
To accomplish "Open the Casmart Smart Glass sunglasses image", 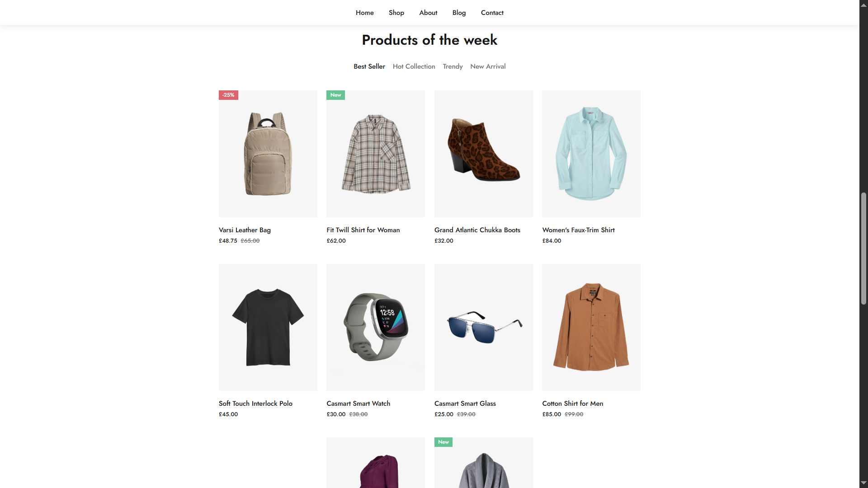I will [x=483, y=327].
